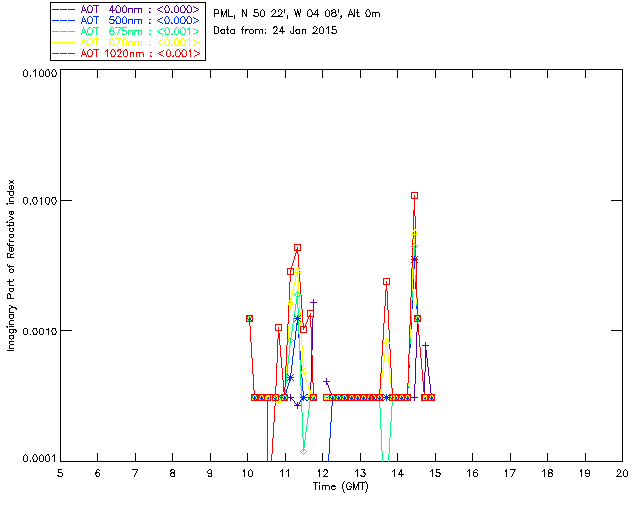Click the PML station location text
The width and height of the screenshot is (640, 512).
coord(297,14)
